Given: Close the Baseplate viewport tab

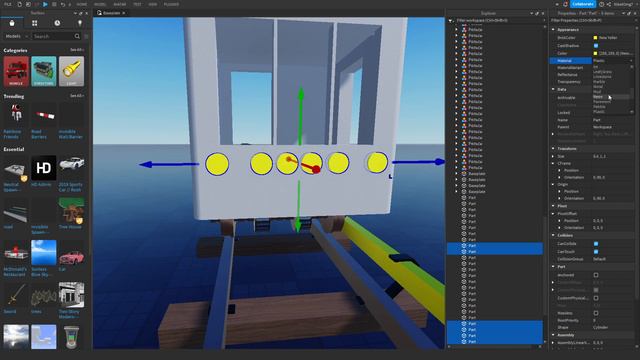Looking at the screenshot, I should pyautogui.click(x=124, y=13).
